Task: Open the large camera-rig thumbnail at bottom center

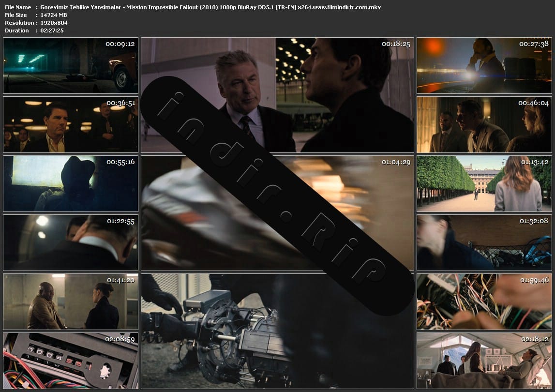Action: 277,331
